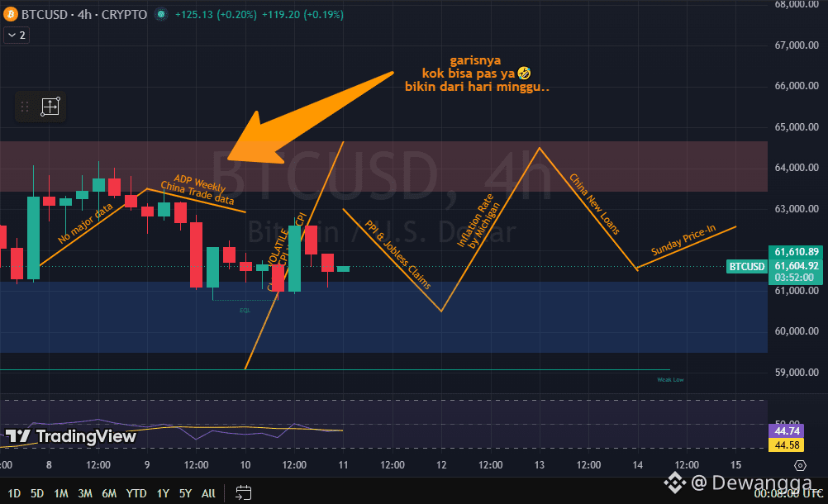Select the 'Sunday Price-In' annotation
The height and width of the screenshot is (504, 828).
(x=683, y=240)
